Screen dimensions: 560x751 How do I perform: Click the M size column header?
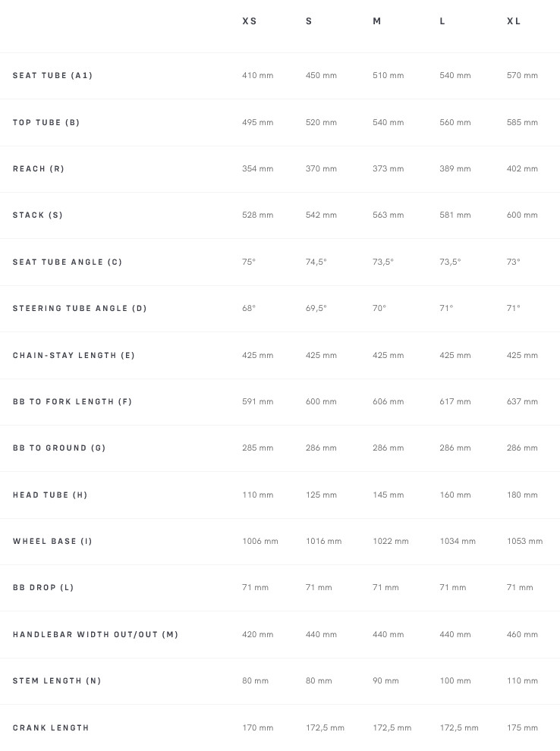point(377,21)
